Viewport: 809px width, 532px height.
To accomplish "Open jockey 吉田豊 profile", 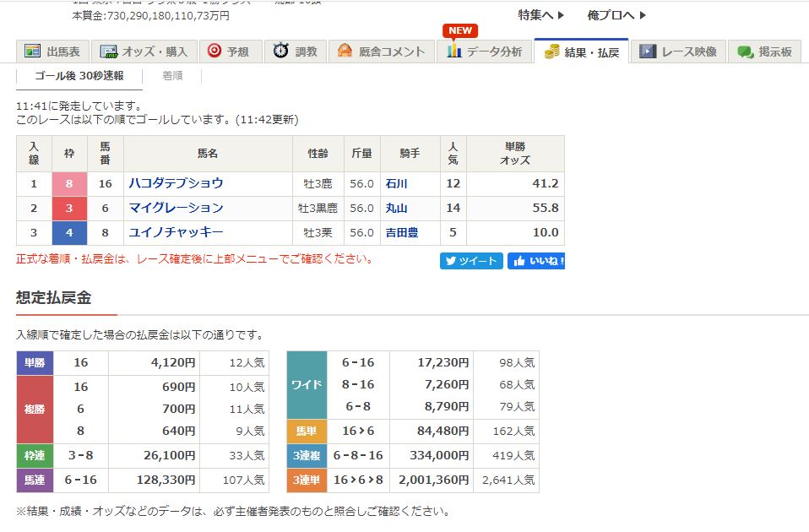I will (x=401, y=232).
